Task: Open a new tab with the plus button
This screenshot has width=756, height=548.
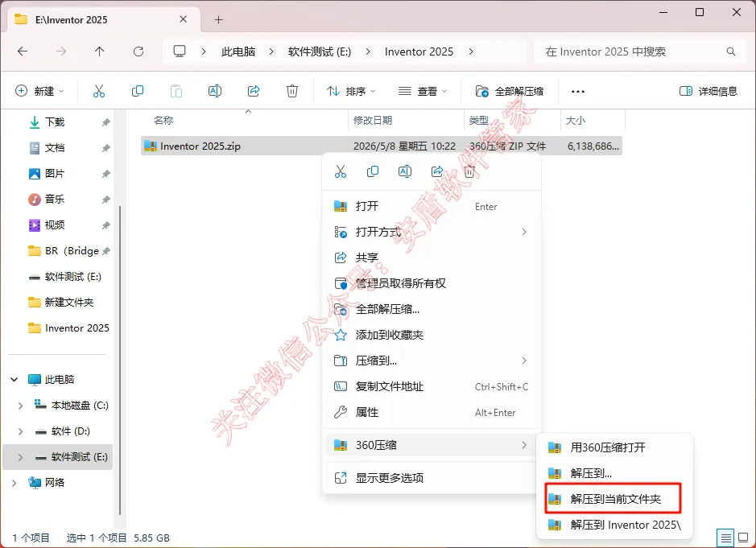Action: pyautogui.click(x=218, y=20)
